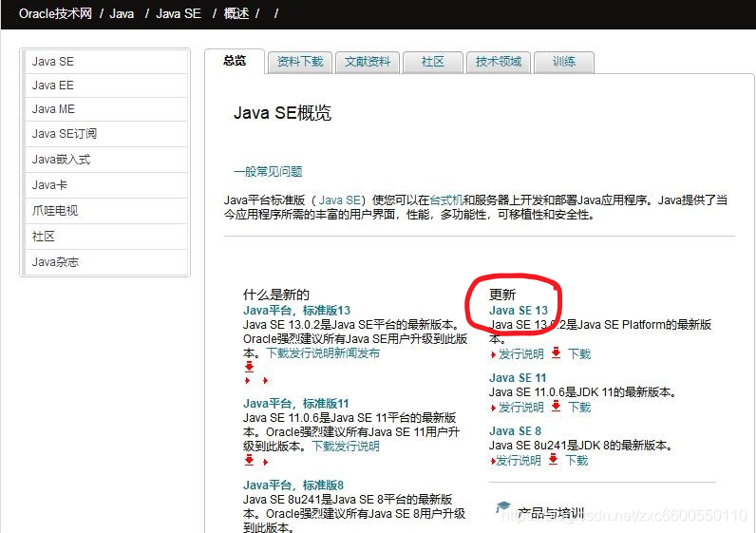The width and height of the screenshot is (756, 533).
Task: Select Java ME in the sidebar
Action: click(105, 109)
